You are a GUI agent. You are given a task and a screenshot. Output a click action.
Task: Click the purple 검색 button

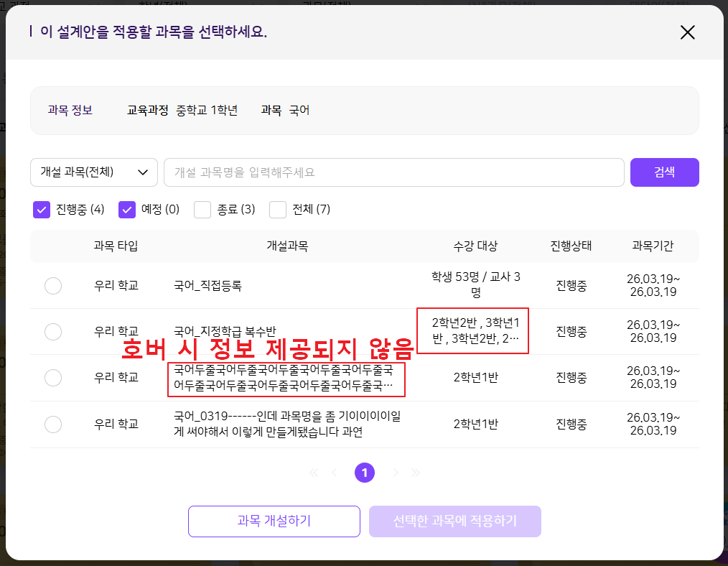pyautogui.click(x=664, y=172)
